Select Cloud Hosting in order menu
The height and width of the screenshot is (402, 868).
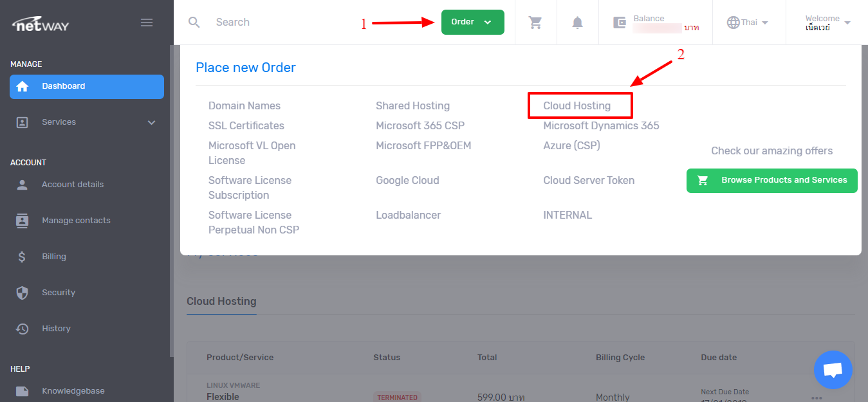pyautogui.click(x=577, y=105)
